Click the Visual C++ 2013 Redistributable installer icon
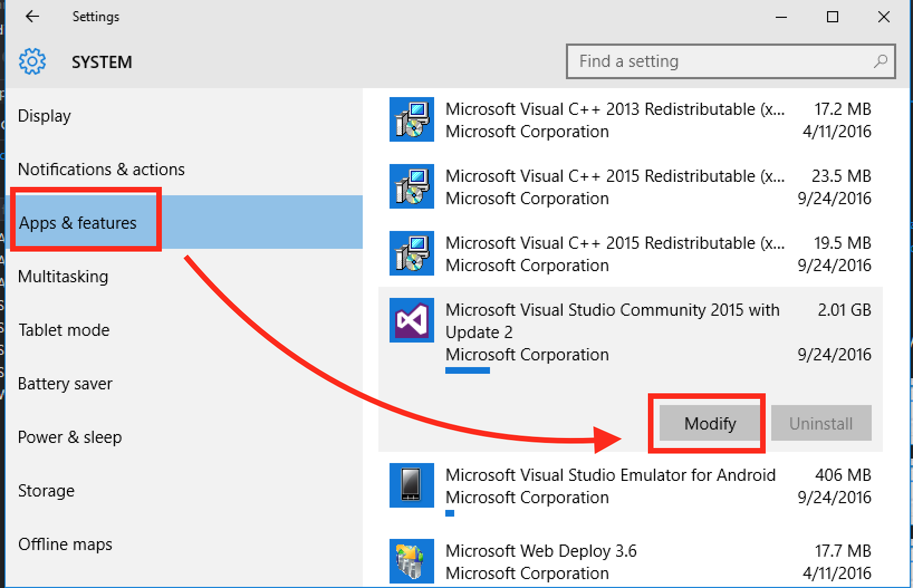Viewport: 913px width, 588px height. (x=412, y=119)
